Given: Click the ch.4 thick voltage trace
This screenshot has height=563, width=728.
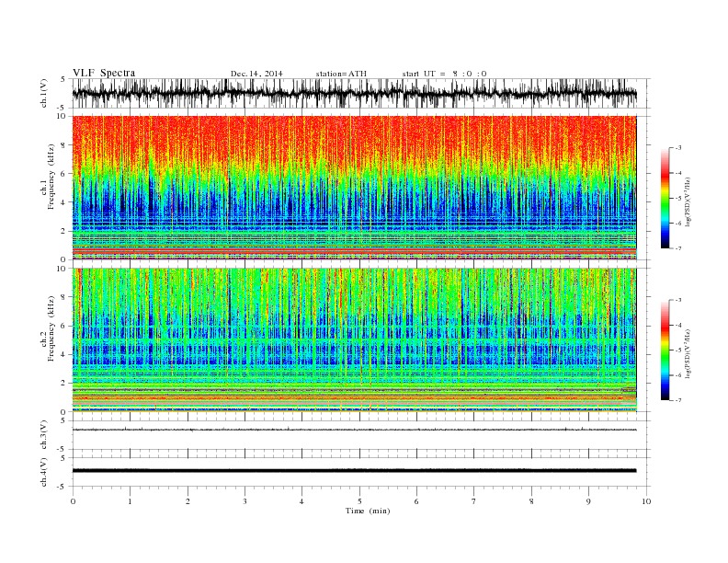Looking at the screenshot, I should point(354,471).
